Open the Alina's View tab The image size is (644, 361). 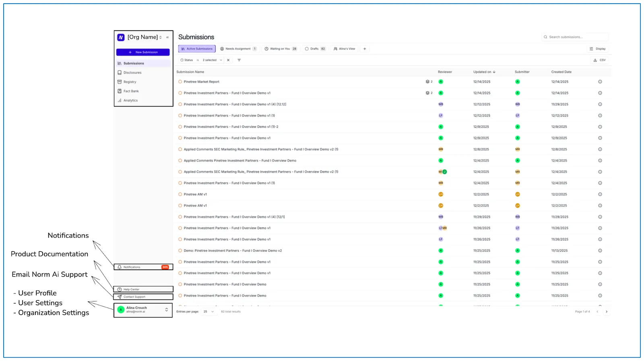[x=345, y=49]
